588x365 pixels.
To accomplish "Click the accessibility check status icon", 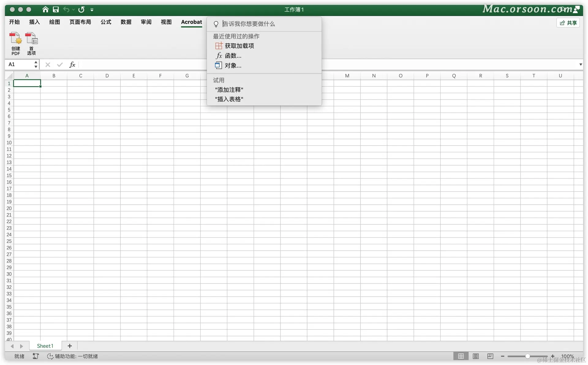I will click(50, 356).
